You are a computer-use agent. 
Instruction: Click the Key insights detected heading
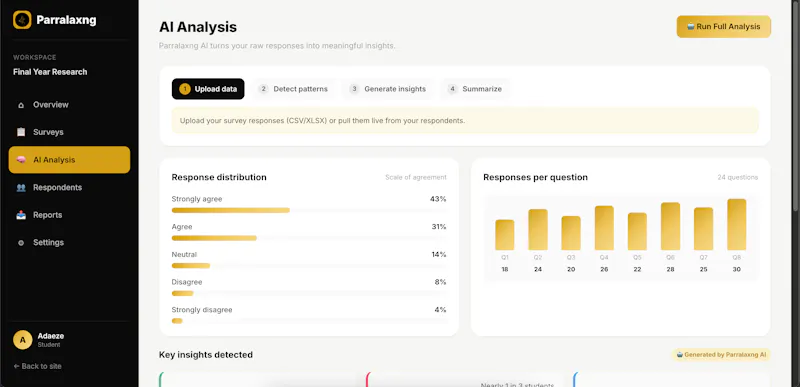[206, 354]
